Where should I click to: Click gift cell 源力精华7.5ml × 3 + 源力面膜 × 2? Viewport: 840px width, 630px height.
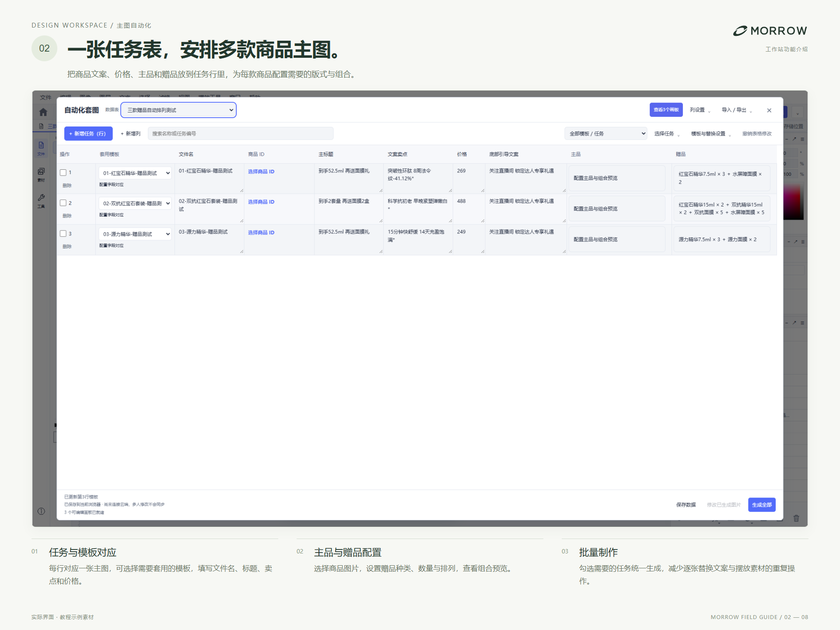pyautogui.click(x=721, y=239)
